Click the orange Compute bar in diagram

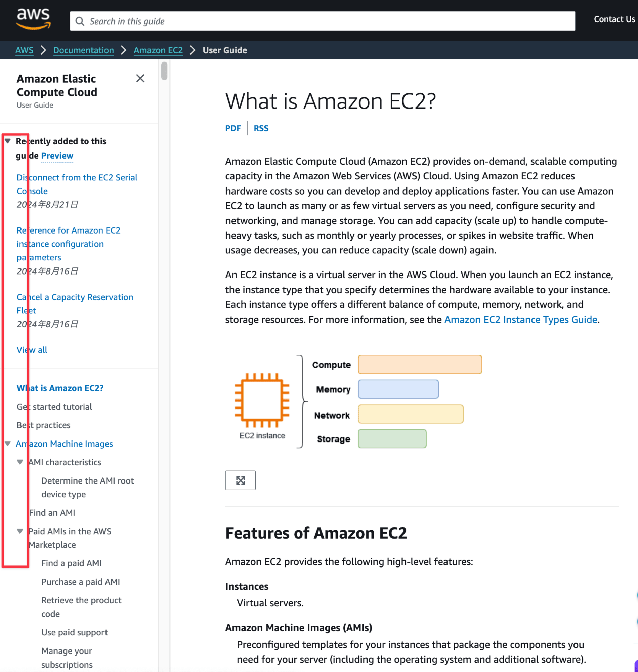click(x=420, y=365)
